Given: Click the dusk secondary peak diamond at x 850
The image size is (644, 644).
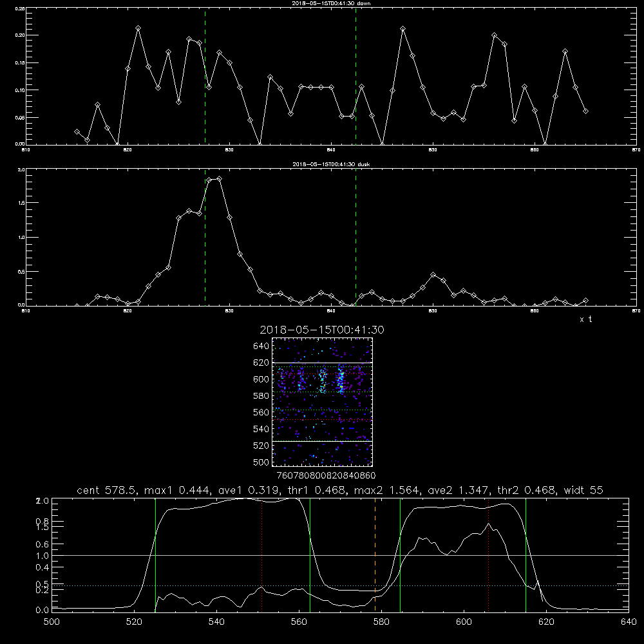Looking at the screenshot, I should tap(433, 274).
